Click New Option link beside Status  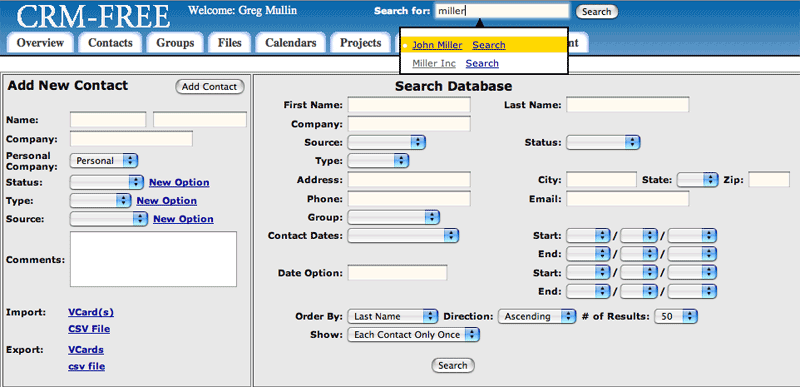[179, 183]
